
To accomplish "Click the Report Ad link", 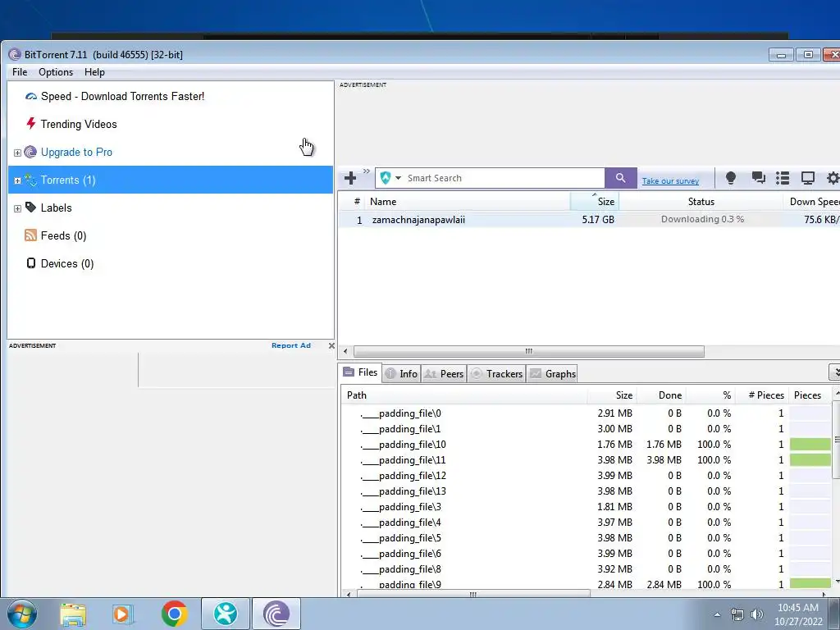I will point(291,345).
